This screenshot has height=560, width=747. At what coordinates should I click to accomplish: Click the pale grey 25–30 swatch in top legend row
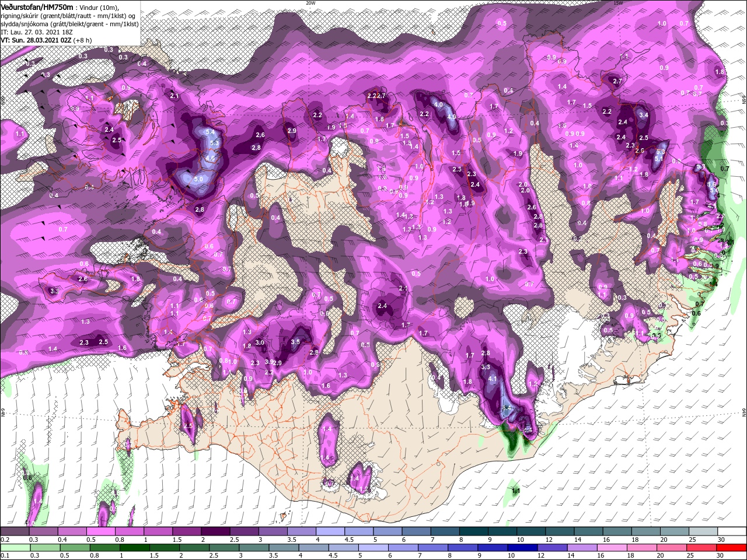(703, 531)
